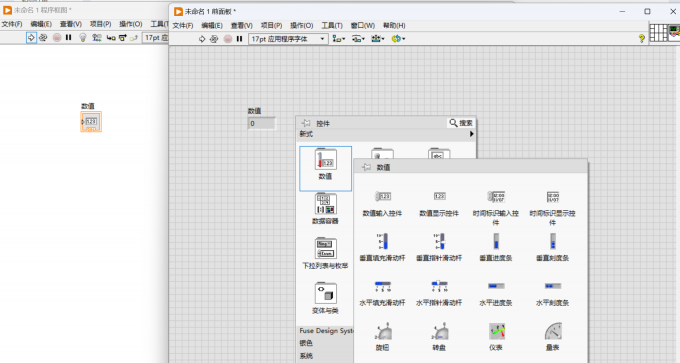Run the VI in the front panel window

point(202,39)
